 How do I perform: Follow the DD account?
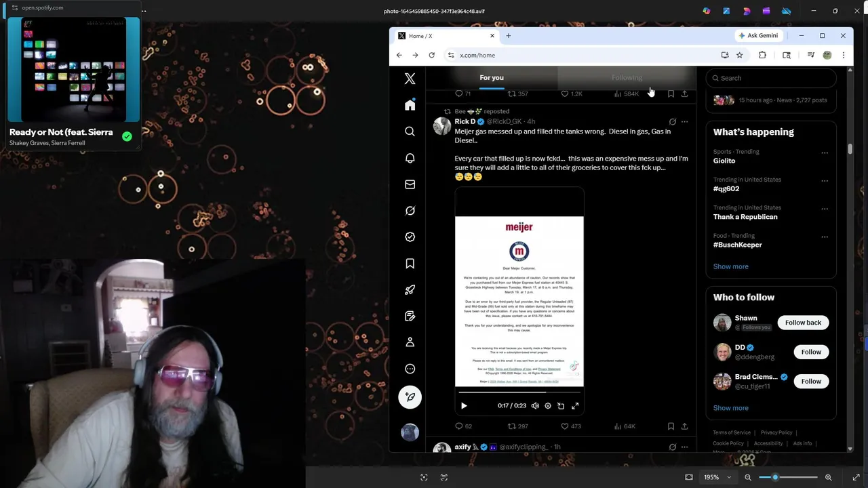(x=811, y=352)
